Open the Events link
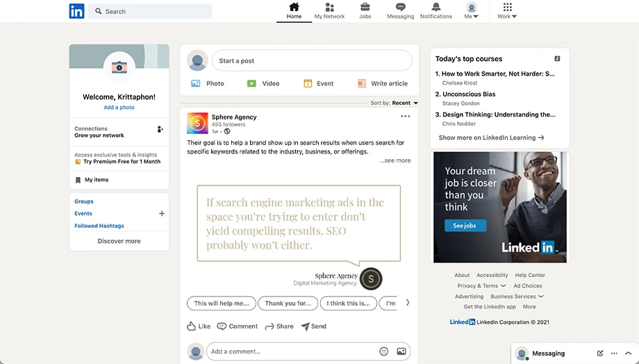This screenshot has height=364, width=639. (83, 213)
